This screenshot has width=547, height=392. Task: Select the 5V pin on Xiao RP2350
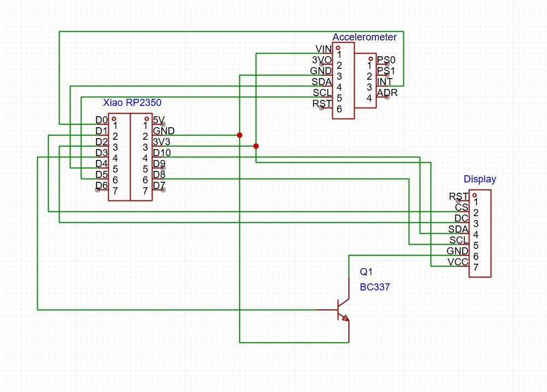coord(158,120)
